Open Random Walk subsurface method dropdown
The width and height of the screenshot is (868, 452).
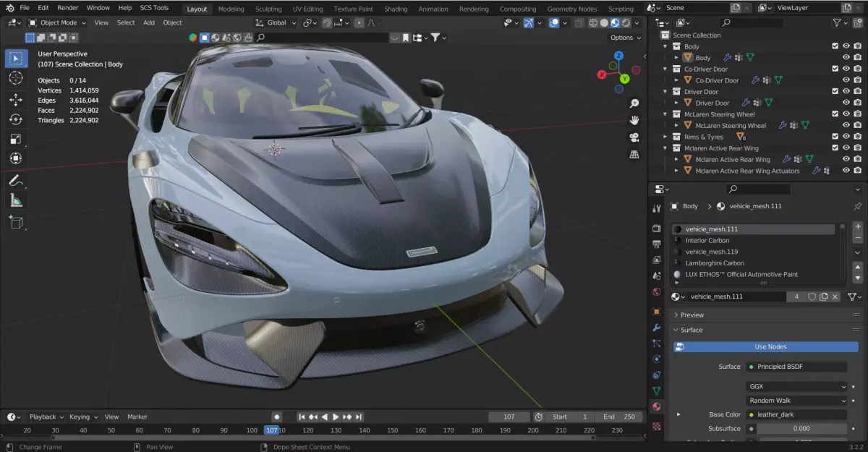pyautogui.click(x=796, y=401)
